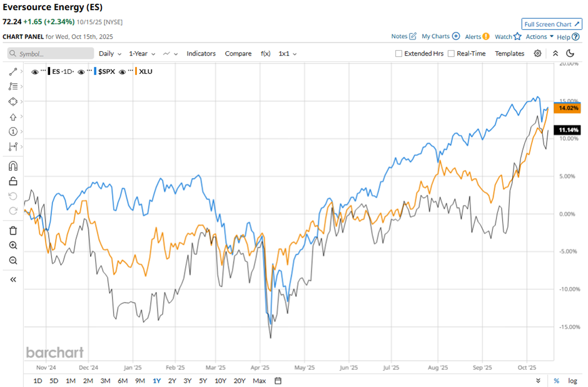Toggle the magnet snap mode
The image size is (588, 387).
13,166
